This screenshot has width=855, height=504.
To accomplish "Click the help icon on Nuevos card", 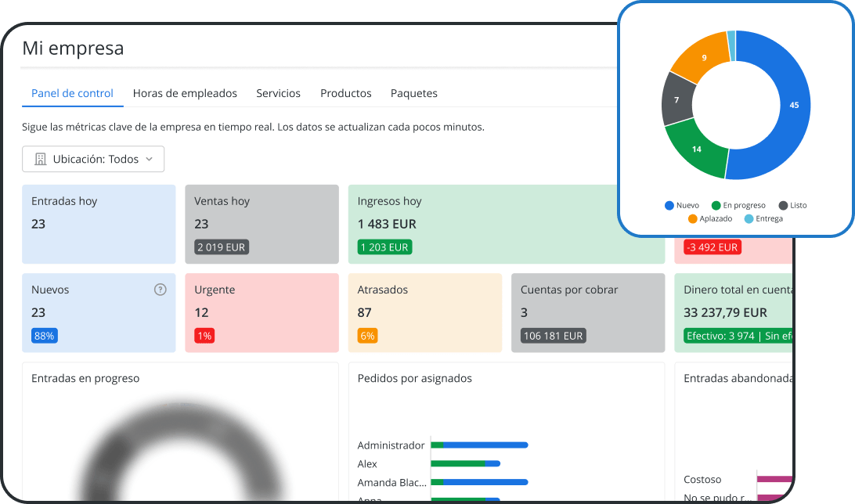I will click(160, 290).
